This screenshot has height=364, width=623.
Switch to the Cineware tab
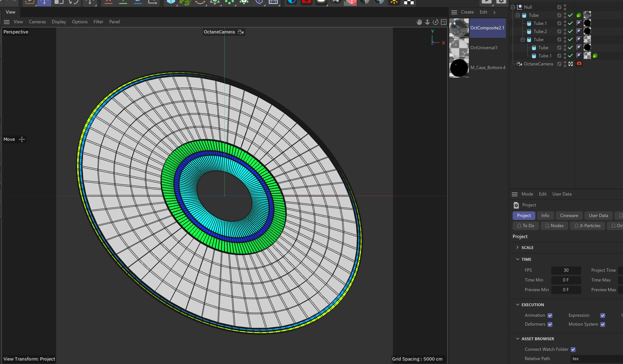tap(569, 215)
